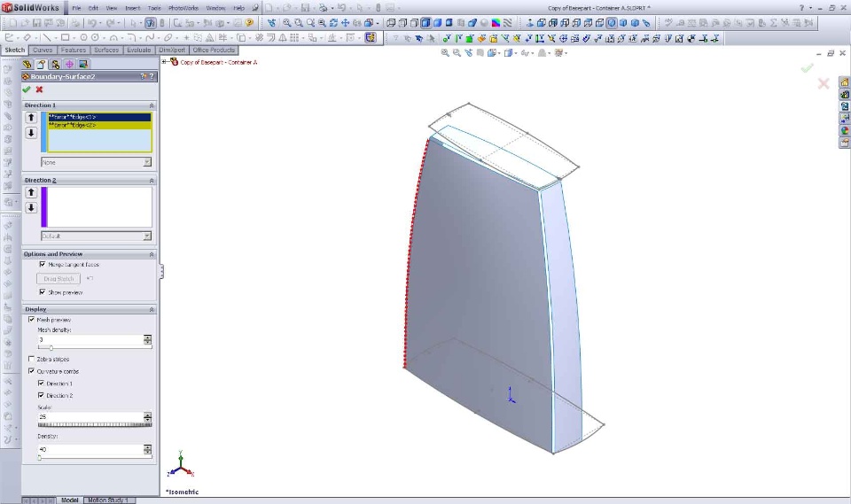This screenshot has height=504, width=851.
Task: Click the Density value field showing 40
Action: point(90,449)
